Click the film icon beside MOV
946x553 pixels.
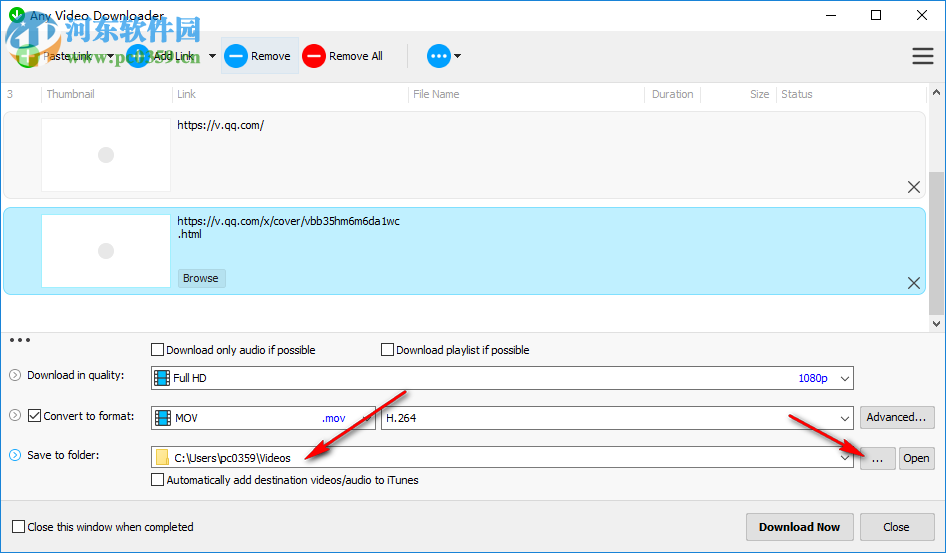coord(163,418)
